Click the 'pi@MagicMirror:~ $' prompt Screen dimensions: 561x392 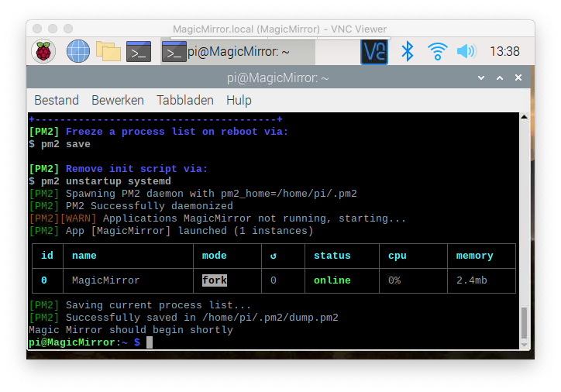(84, 342)
